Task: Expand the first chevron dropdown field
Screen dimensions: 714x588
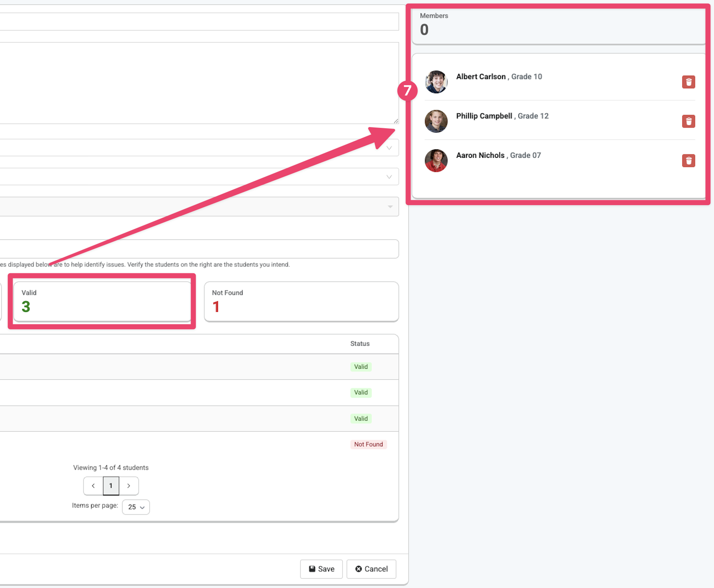Action: [389, 148]
